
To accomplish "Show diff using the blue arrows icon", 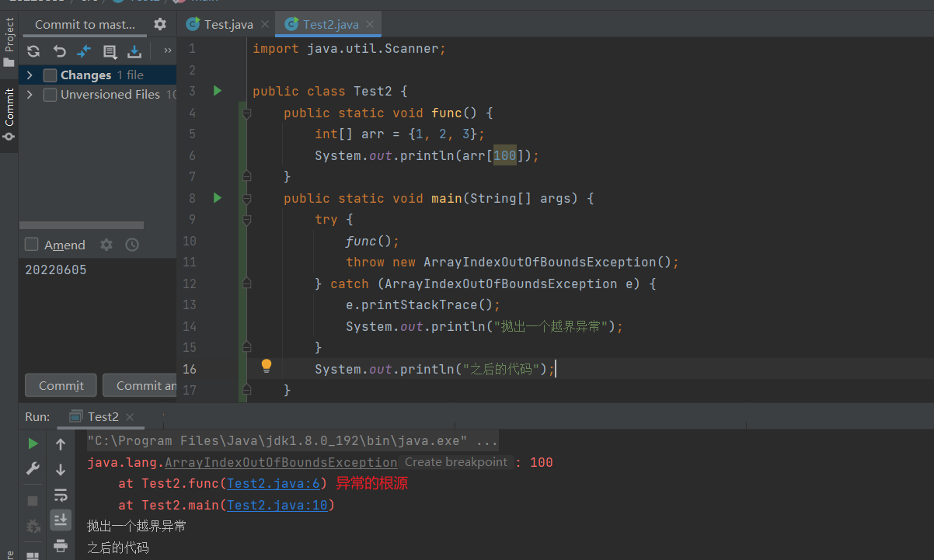I will tap(84, 51).
